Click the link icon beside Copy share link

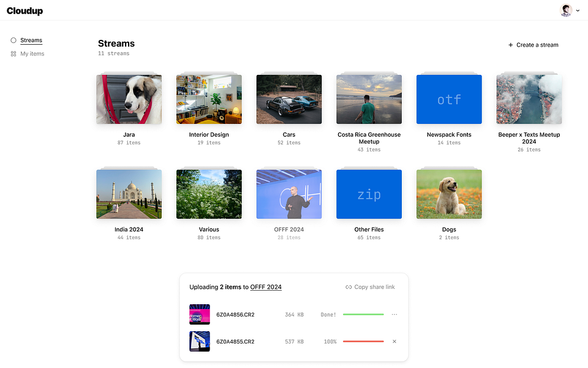pos(349,287)
